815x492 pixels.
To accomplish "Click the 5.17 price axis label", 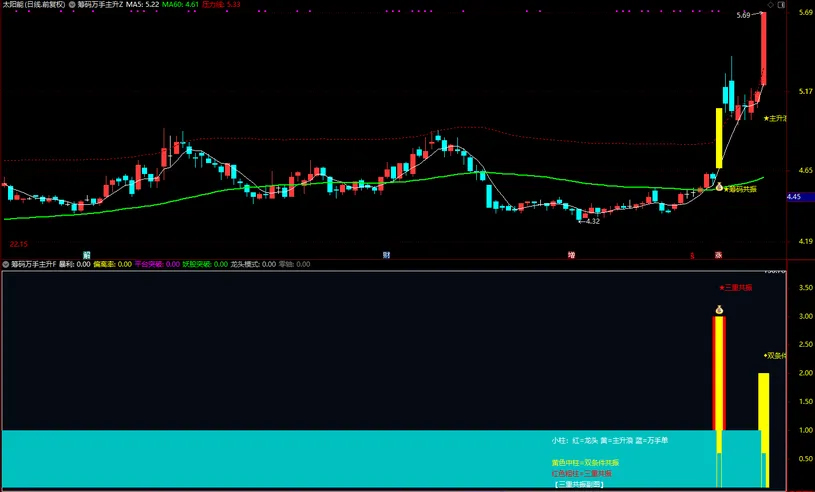I will click(x=806, y=91).
